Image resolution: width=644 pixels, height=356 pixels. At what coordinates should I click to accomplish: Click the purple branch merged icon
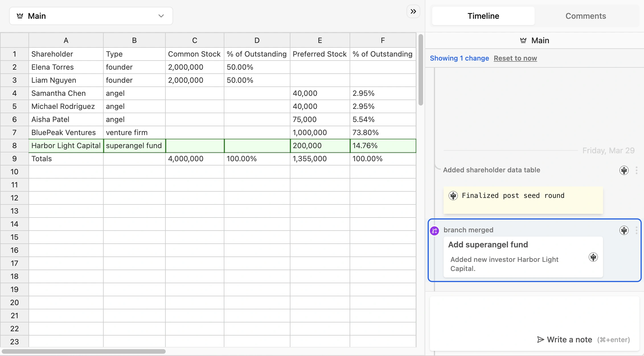(x=434, y=231)
